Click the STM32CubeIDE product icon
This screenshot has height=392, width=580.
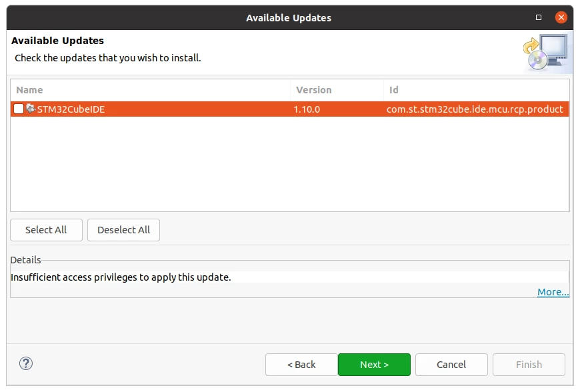point(31,109)
